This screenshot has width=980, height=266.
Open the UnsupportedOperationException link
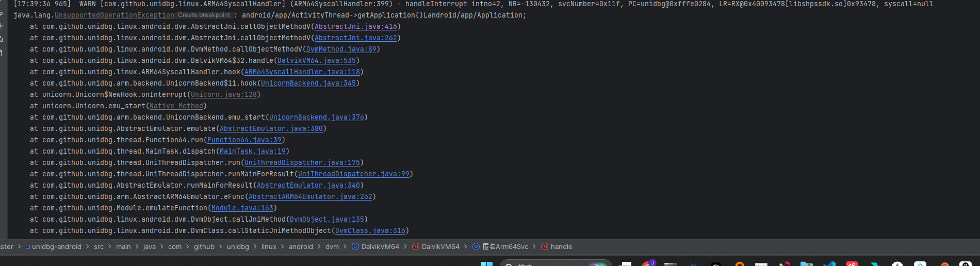pyautogui.click(x=114, y=15)
